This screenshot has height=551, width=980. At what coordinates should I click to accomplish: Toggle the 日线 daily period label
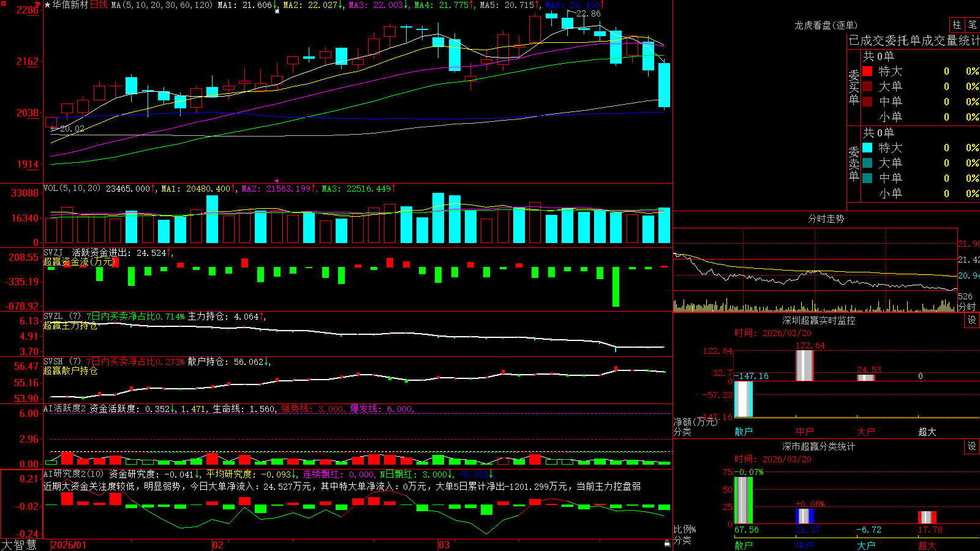click(99, 5)
